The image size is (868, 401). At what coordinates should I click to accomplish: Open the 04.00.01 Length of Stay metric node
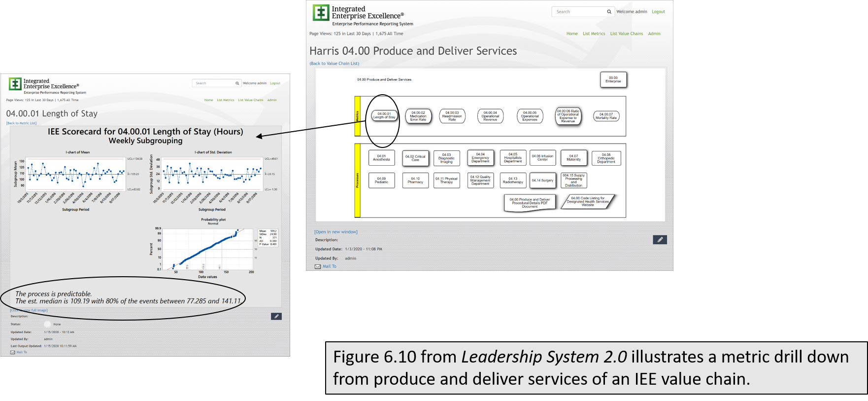tap(384, 116)
